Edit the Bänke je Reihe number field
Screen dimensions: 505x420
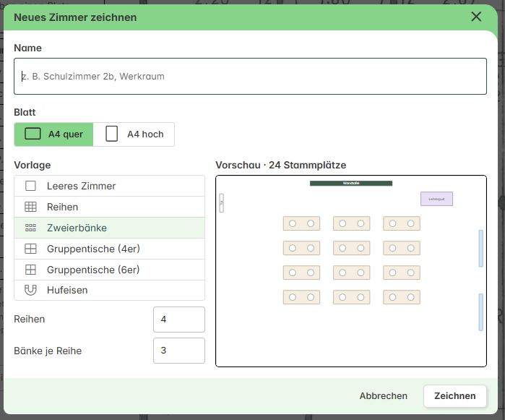point(179,351)
